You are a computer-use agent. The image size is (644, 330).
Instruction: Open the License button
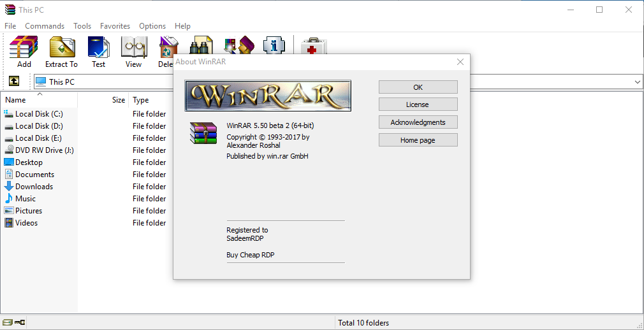(418, 104)
